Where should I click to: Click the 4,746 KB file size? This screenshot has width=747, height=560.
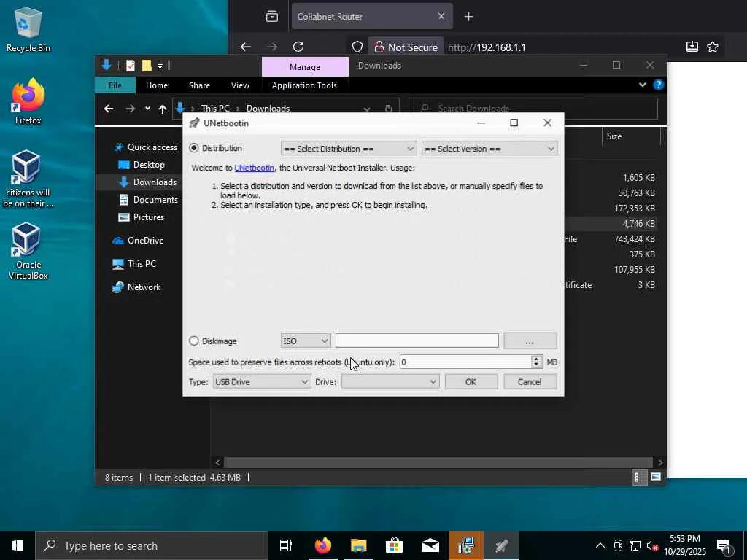point(638,223)
